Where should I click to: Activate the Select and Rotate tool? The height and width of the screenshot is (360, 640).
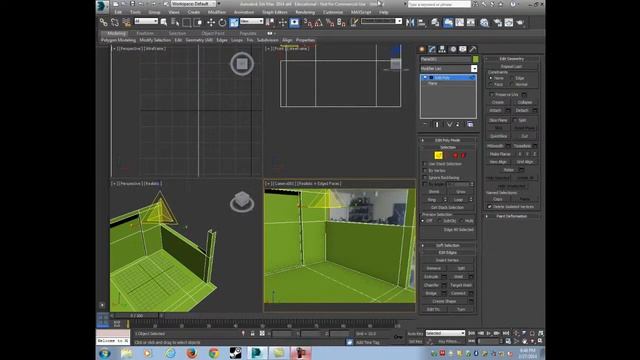tap(222, 22)
